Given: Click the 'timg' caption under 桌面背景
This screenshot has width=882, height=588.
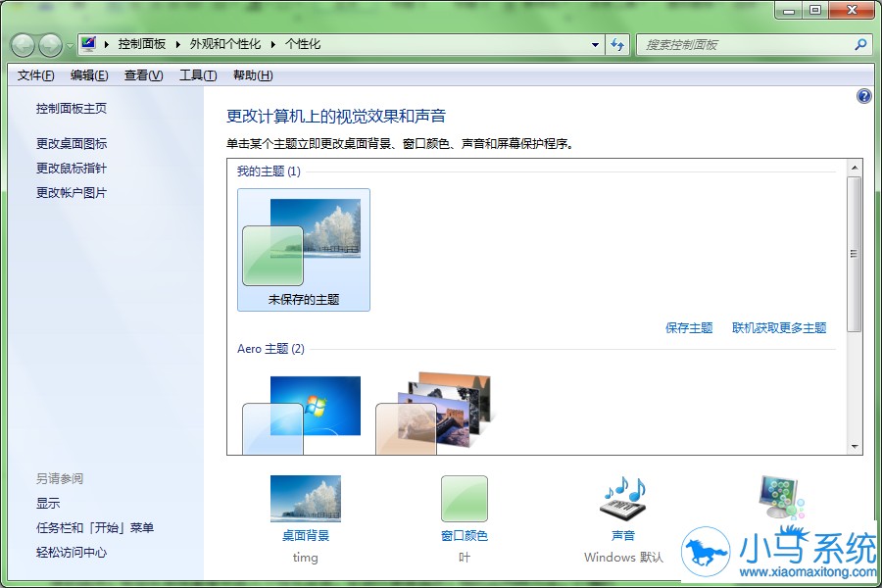Looking at the screenshot, I should (x=306, y=558).
